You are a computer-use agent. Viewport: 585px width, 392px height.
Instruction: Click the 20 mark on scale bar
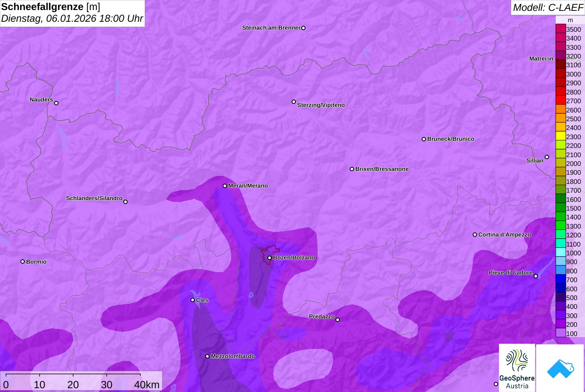pyautogui.click(x=73, y=385)
